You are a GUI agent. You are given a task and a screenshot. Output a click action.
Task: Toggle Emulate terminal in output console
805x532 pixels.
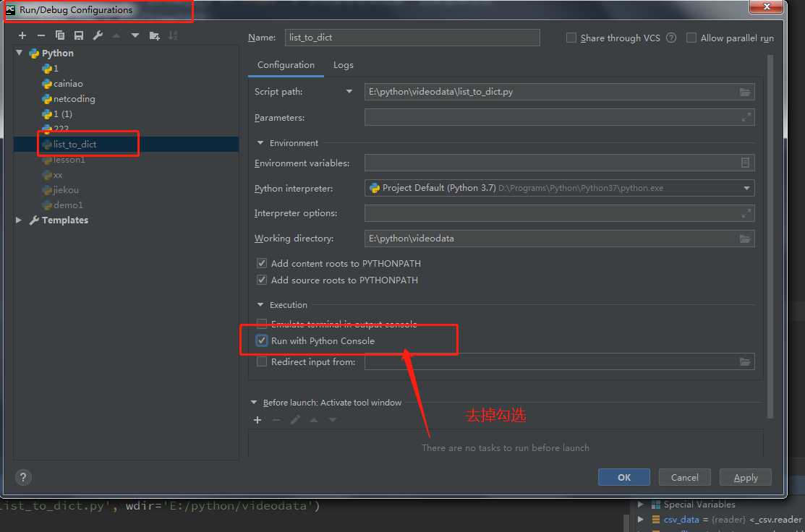262,324
